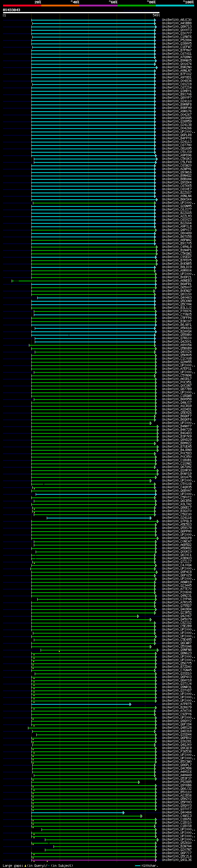Click the cyan ~100% identity legend segment
The height and width of the screenshot is (868, 197).
[175, 6]
